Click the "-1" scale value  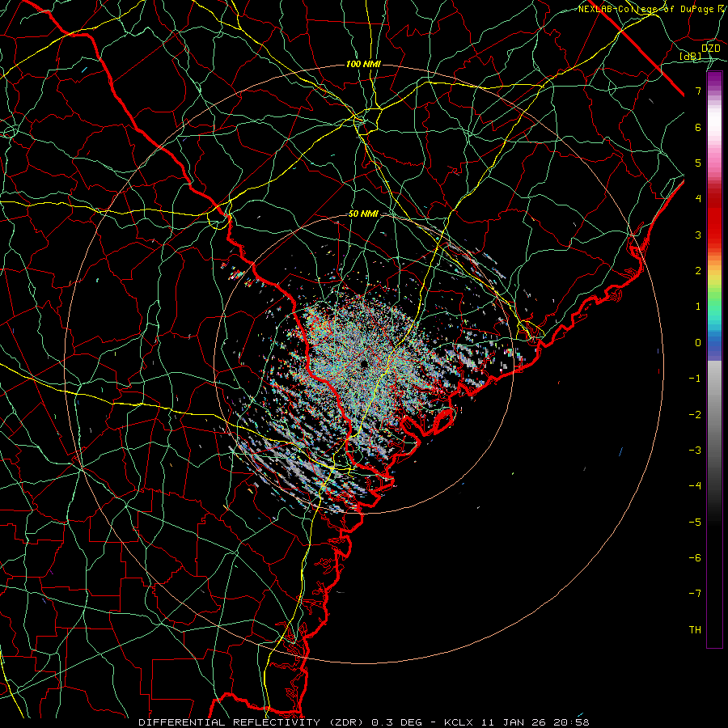(695, 379)
